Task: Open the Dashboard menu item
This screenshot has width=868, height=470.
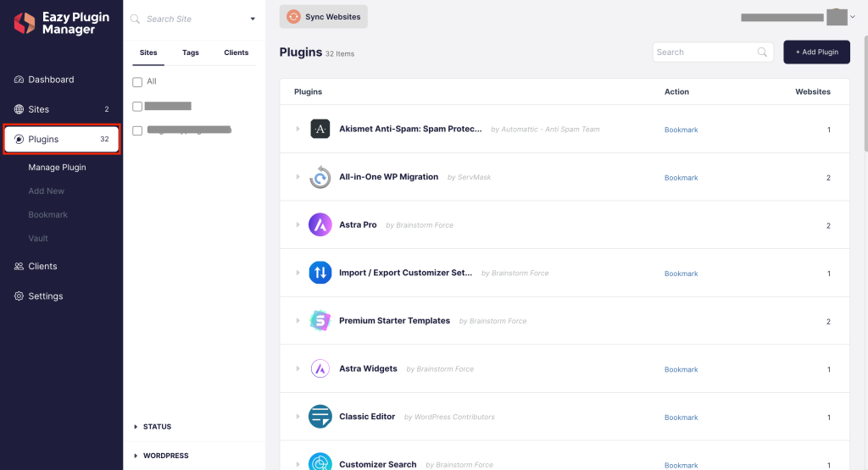Action: coord(51,80)
